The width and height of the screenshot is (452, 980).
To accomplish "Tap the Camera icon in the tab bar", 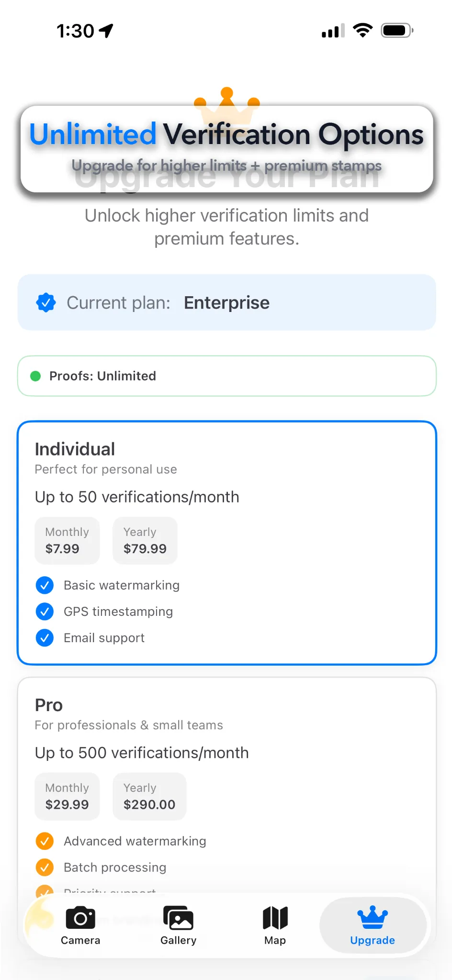I will coord(80,918).
